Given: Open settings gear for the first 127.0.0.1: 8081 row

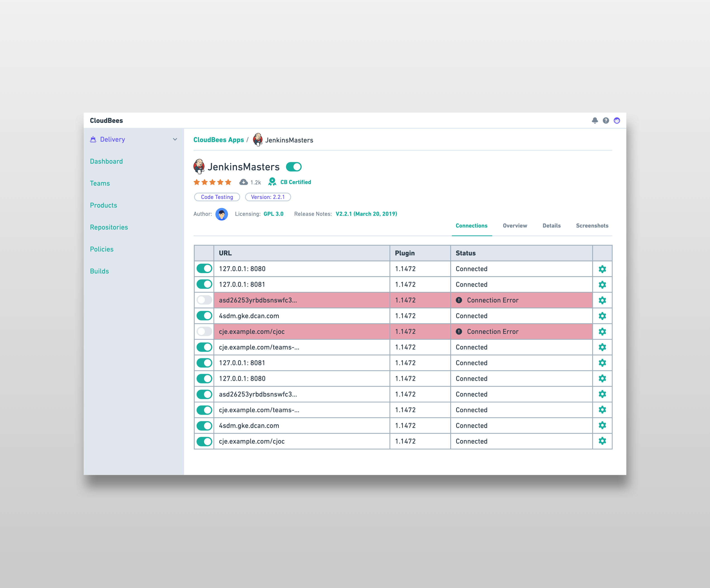Looking at the screenshot, I should pos(602,284).
